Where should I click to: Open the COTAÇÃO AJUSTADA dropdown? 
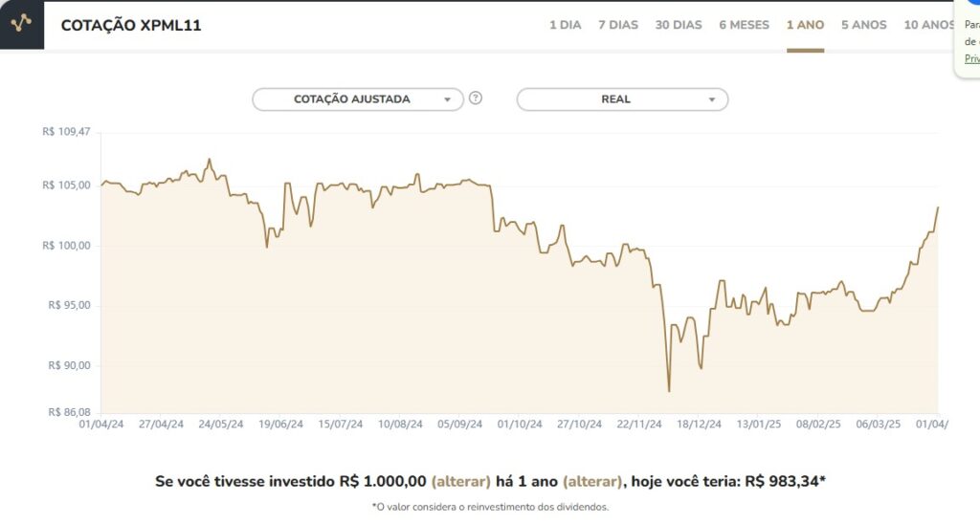click(x=358, y=99)
